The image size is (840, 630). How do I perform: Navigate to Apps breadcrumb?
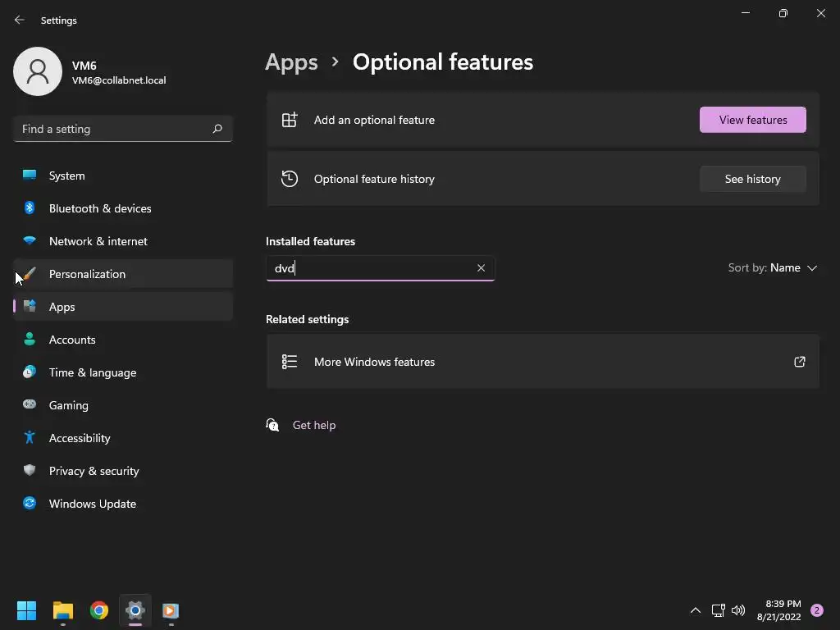point(291,62)
